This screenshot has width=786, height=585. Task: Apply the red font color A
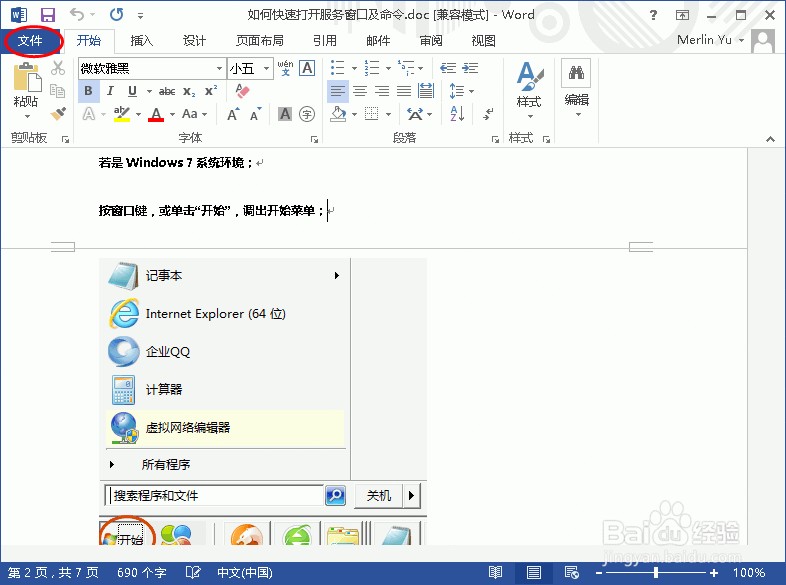coord(156,114)
